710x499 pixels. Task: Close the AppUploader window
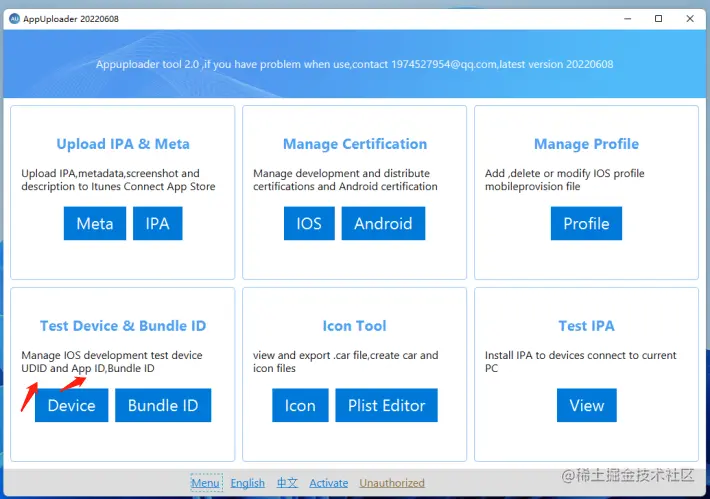tap(690, 19)
